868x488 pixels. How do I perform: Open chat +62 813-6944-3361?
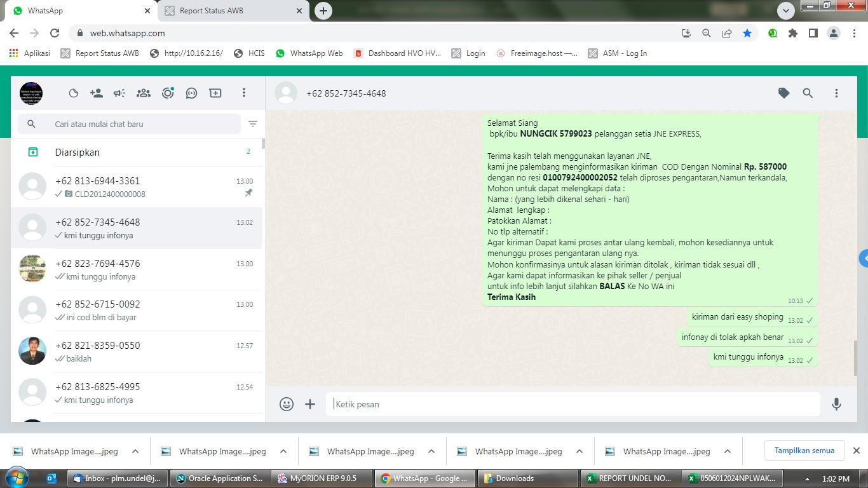point(136,187)
